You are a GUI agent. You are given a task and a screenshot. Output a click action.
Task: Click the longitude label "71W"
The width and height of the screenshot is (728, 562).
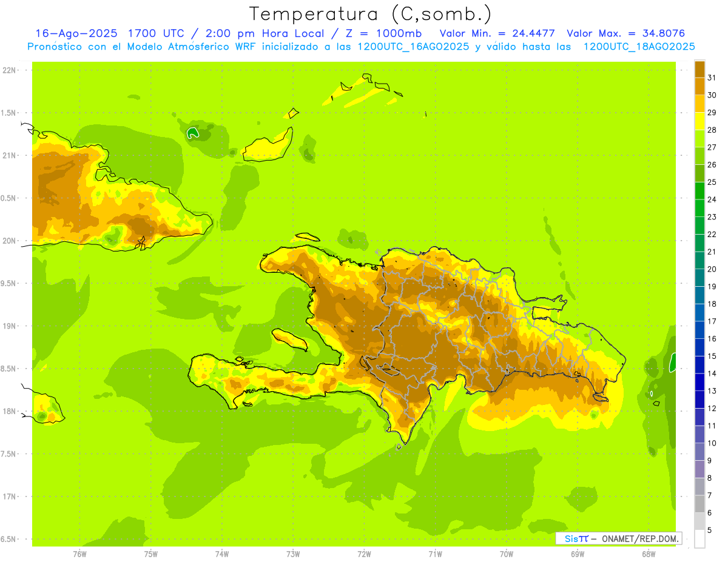click(435, 554)
